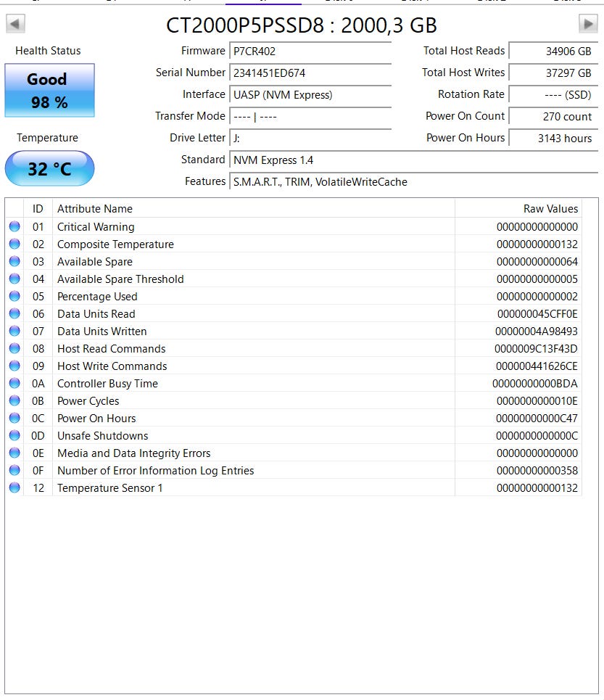Click status orb for Host Read Commands row

[15, 348]
